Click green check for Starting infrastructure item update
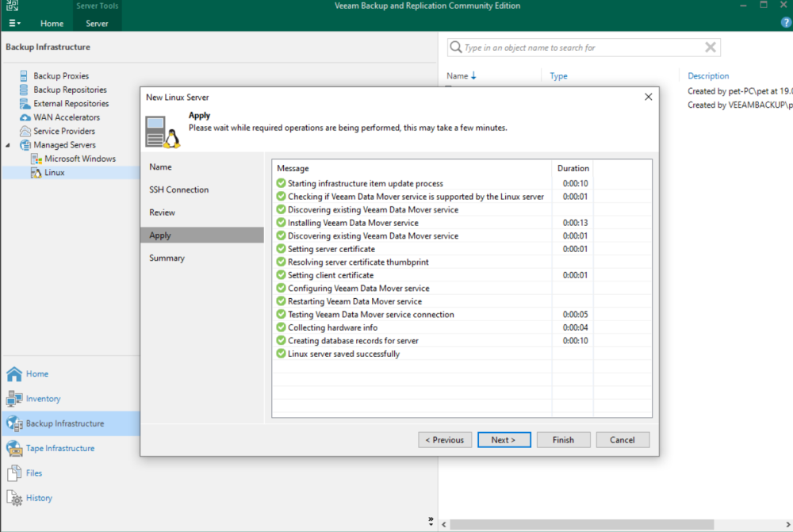The image size is (793, 532). point(282,183)
